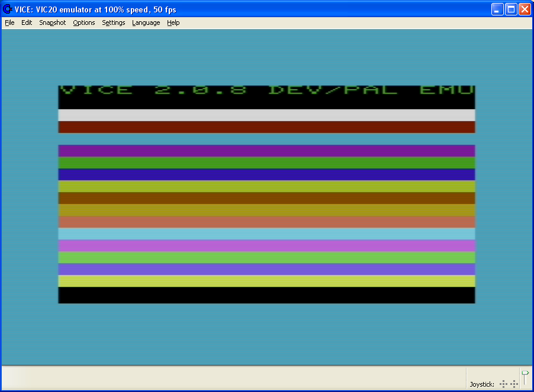The image size is (534, 392).
Task: Click the dark blue color bar
Action: click(266, 174)
